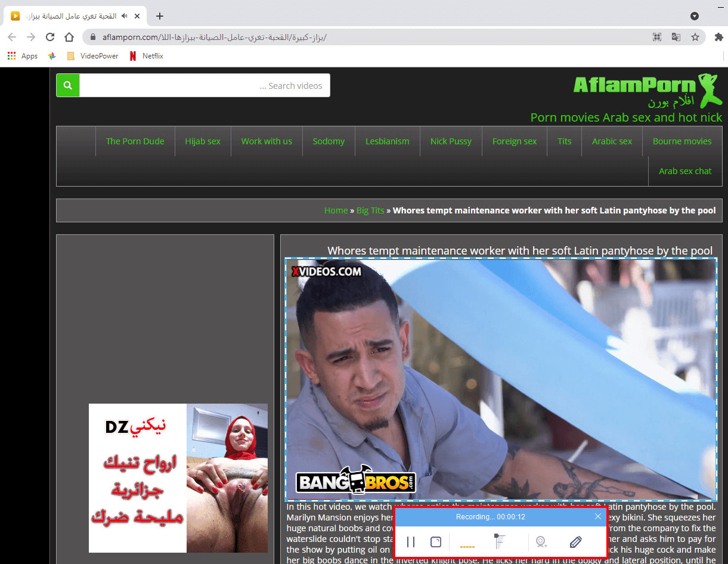Open the browser home page
Screen dimensions: 728x564
70,37
